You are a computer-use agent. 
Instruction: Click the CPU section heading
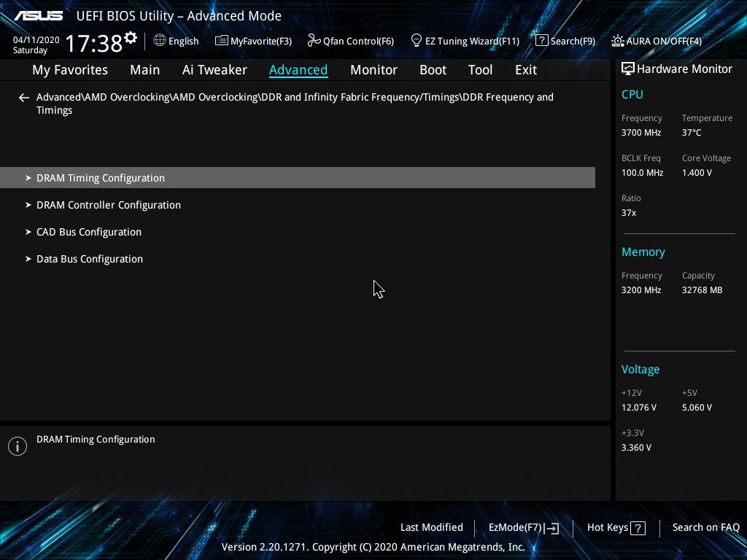[632, 94]
